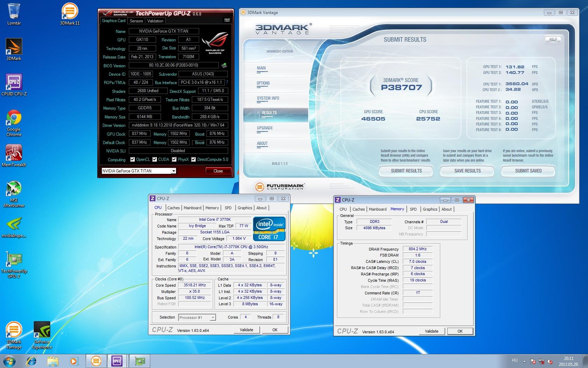
Task: Click the BIOS save chip icon in GPU-Z
Action: (x=224, y=65)
